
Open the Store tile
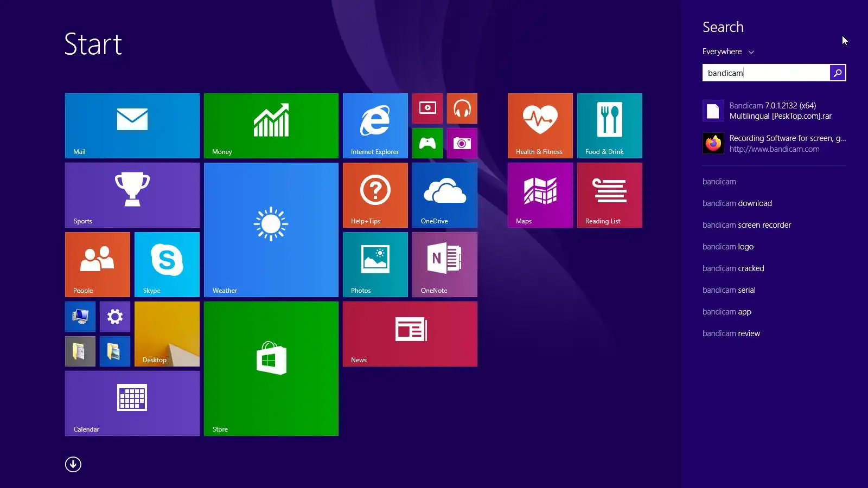click(271, 369)
